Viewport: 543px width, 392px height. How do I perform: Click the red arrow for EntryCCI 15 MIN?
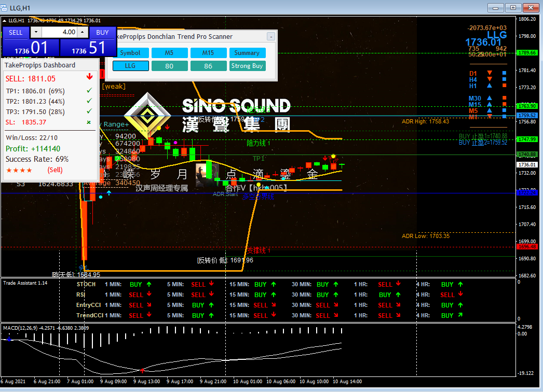pyautogui.click(x=274, y=305)
